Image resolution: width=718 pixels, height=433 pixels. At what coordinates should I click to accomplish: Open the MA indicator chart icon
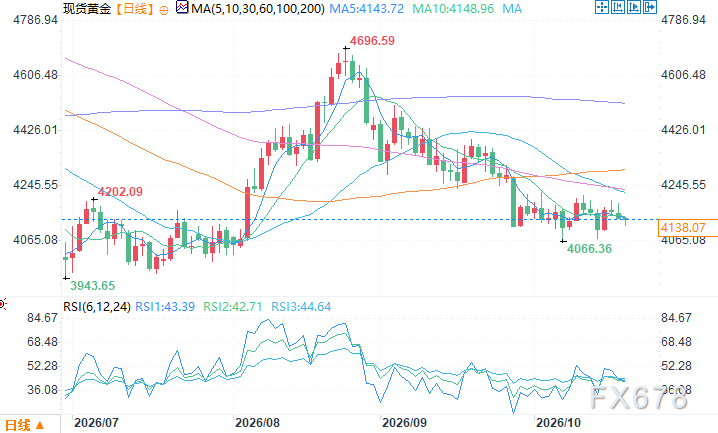click(x=182, y=7)
